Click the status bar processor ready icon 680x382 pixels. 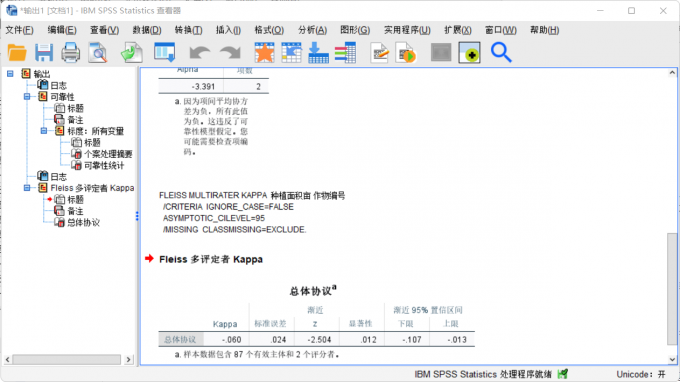[x=563, y=374]
